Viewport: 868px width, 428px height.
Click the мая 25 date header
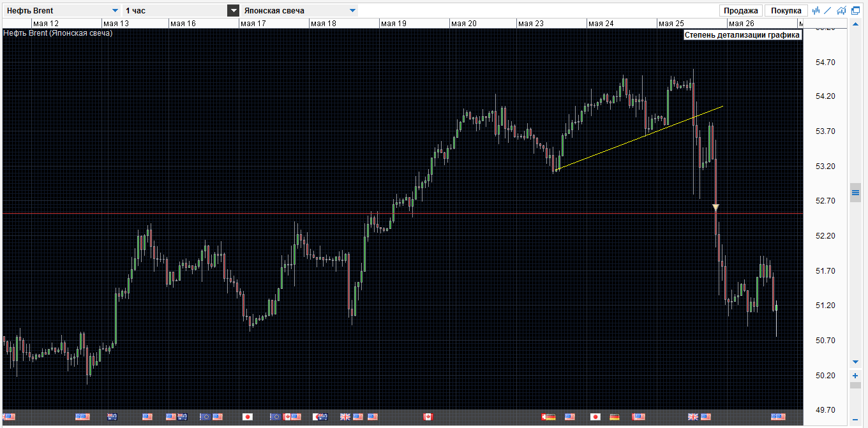click(671, 23)
